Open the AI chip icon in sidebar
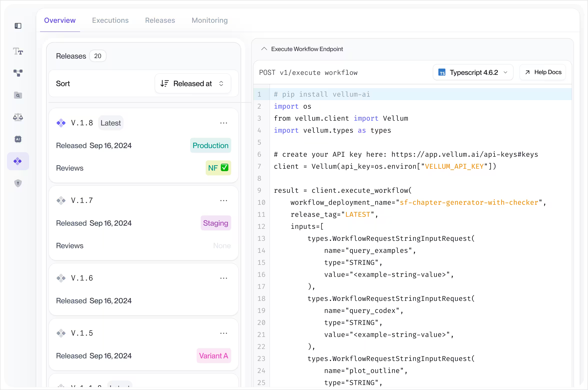Screen dimensions: 588x390 (x=18, y=139)
